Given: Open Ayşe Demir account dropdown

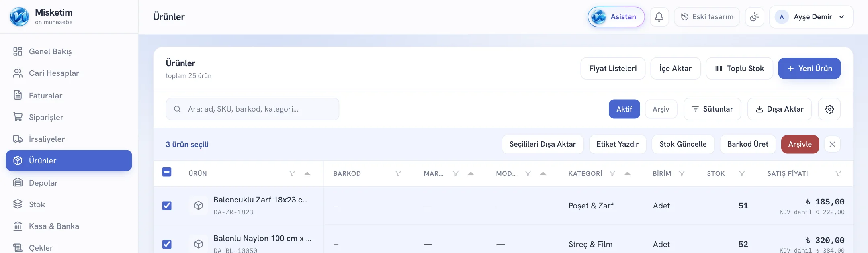Looking at the screenshot, I should pos(811,17).
